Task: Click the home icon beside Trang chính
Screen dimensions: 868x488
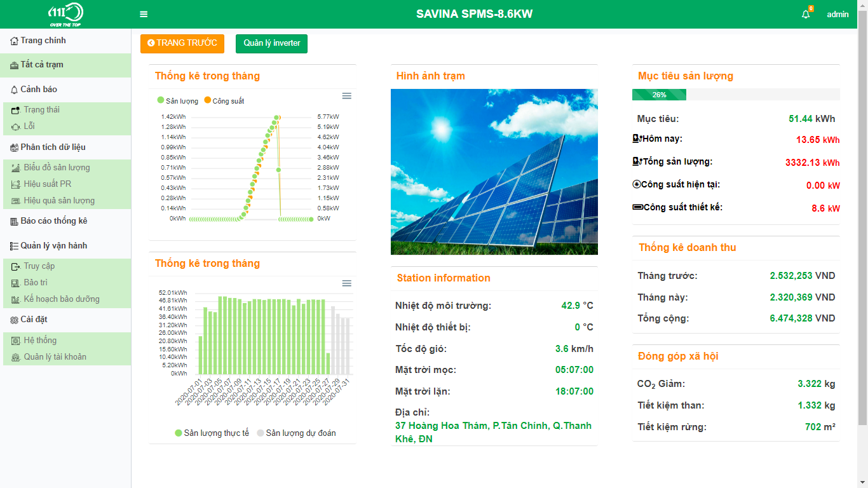Action: coord(14,41)
